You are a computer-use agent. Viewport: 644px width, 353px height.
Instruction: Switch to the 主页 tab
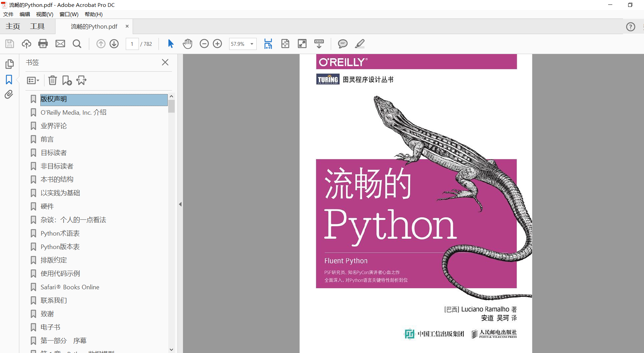pos(13,27)
